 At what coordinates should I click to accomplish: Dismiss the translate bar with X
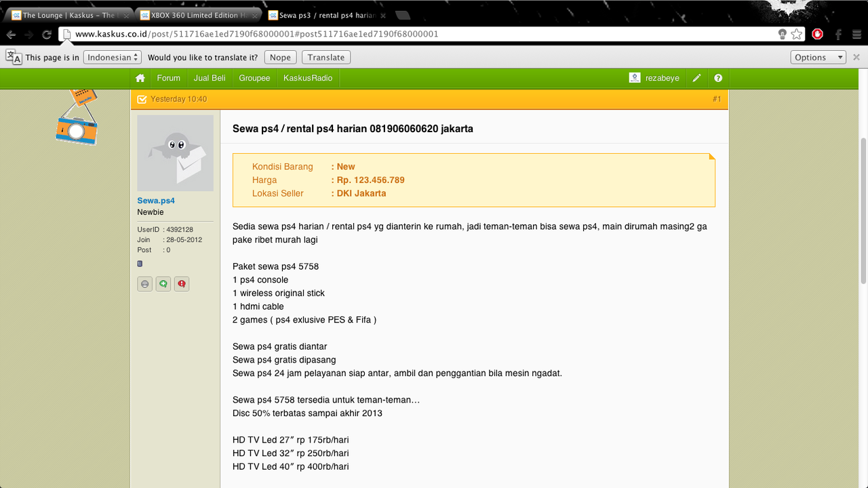[856, 57]
